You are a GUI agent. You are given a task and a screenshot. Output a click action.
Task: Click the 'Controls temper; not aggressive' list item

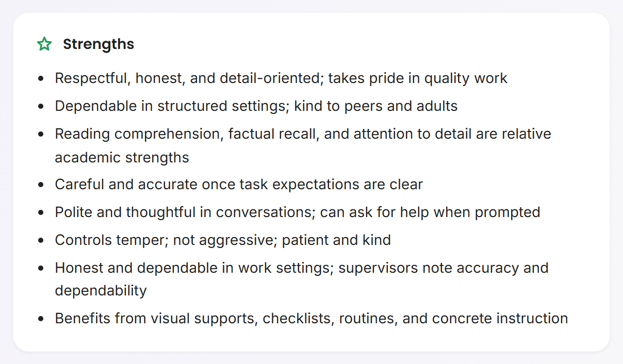223,240
